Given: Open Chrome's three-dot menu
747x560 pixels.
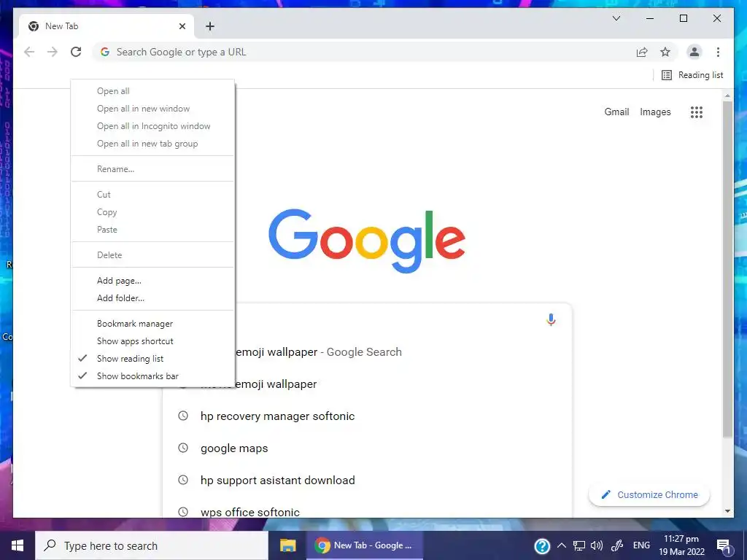Looking at the screenshot, I should (x=718, y=52).
